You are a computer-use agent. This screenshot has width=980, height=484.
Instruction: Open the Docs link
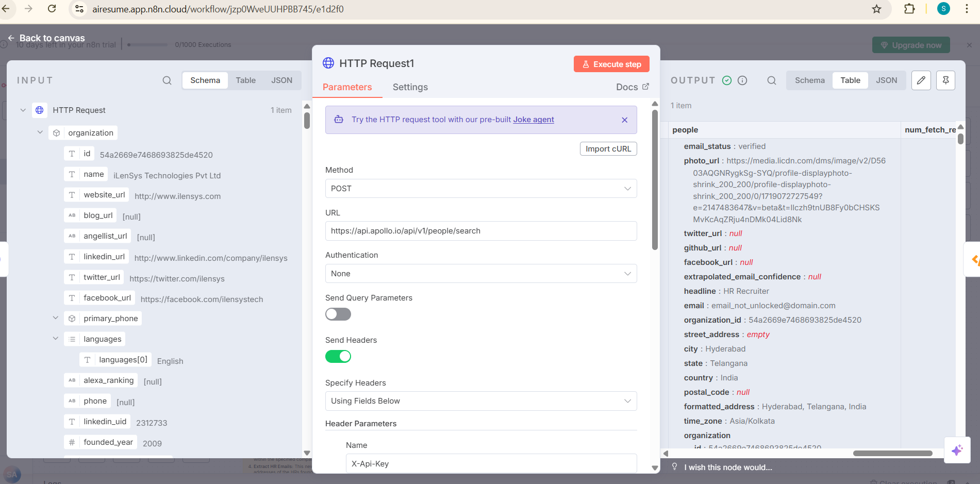(633, 87)
